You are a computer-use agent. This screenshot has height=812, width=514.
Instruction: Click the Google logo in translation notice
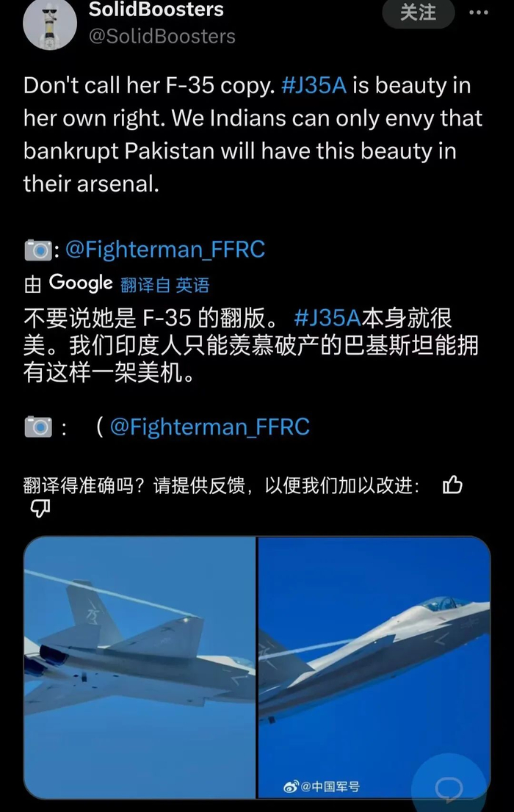point(80,283)
